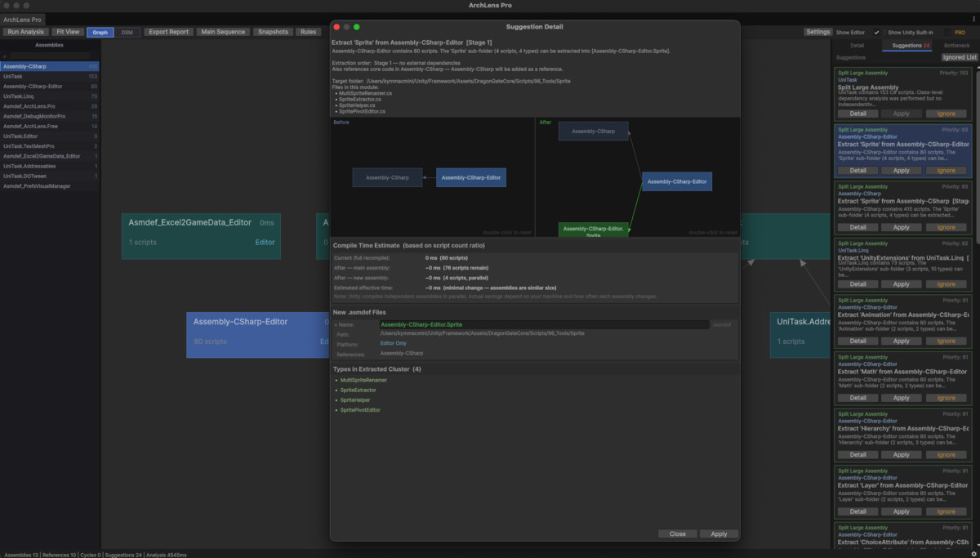This screenshot has width=980, height=558.
Task: Select Assembly-CSharp in the Assemblies list
Action: pos(50,66)
